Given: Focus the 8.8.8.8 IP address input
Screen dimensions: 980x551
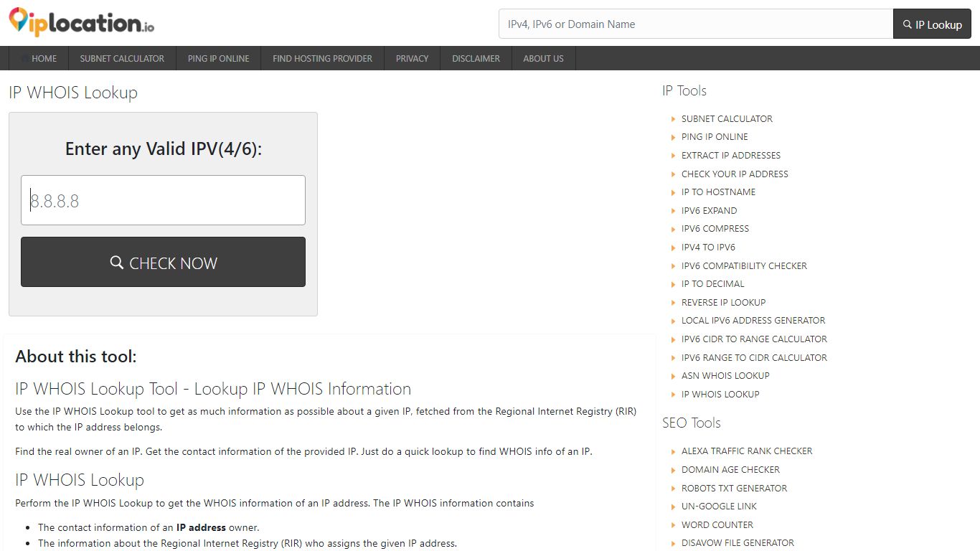Looking at the screenshot, I should click(163, 200).
